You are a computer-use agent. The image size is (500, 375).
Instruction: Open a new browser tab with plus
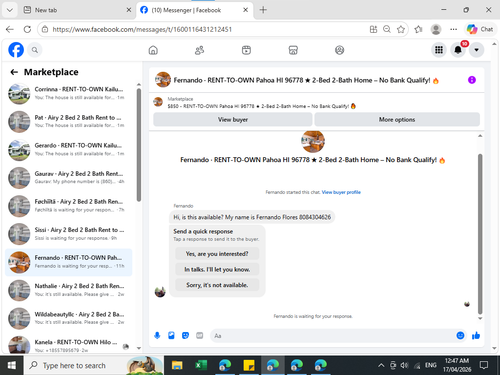coord(263,10)
